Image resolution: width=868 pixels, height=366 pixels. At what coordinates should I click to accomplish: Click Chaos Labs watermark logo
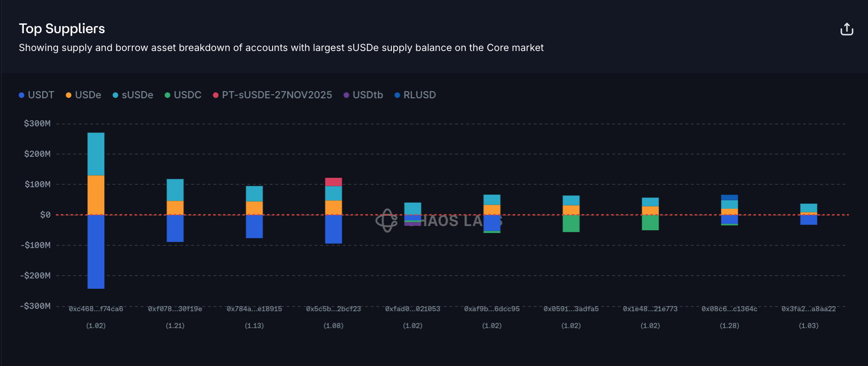click(387, 220)
